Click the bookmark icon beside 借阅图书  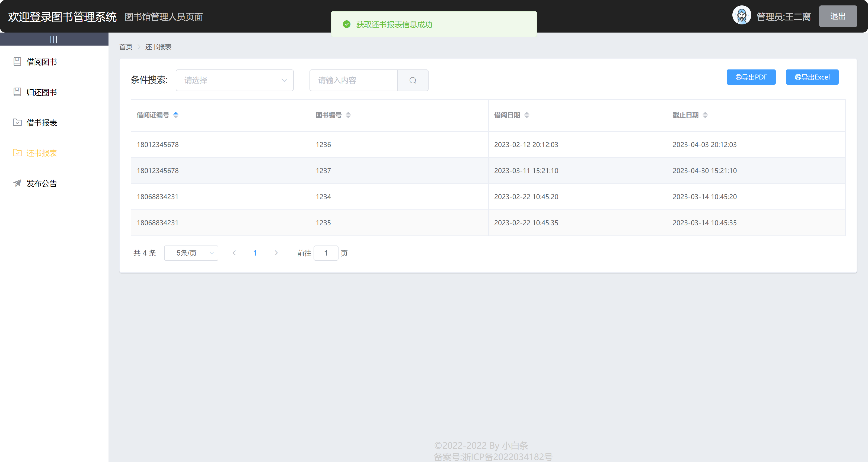tap(17, 61)
